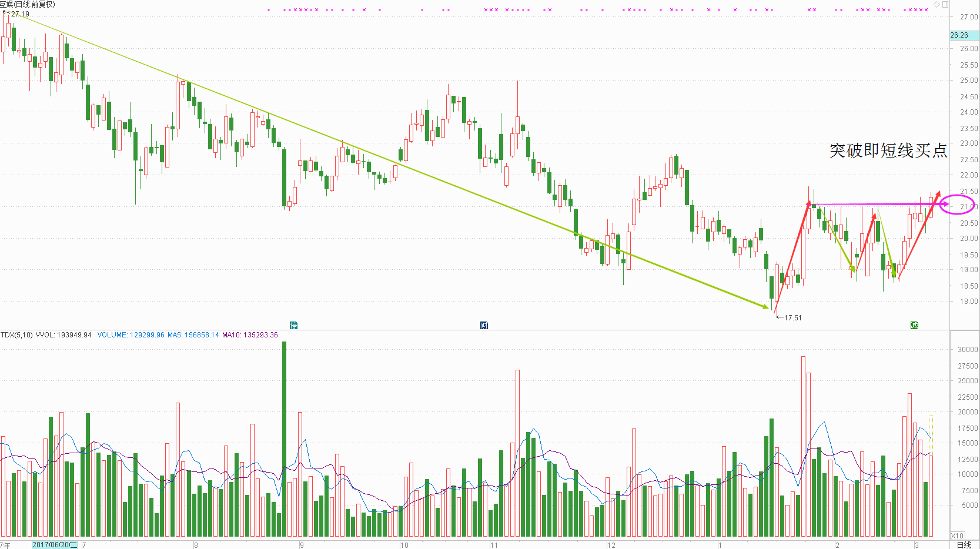The image size is (980, 549).
Task: Click the VVOL: 193949.94 value
Action: (63, 335)
